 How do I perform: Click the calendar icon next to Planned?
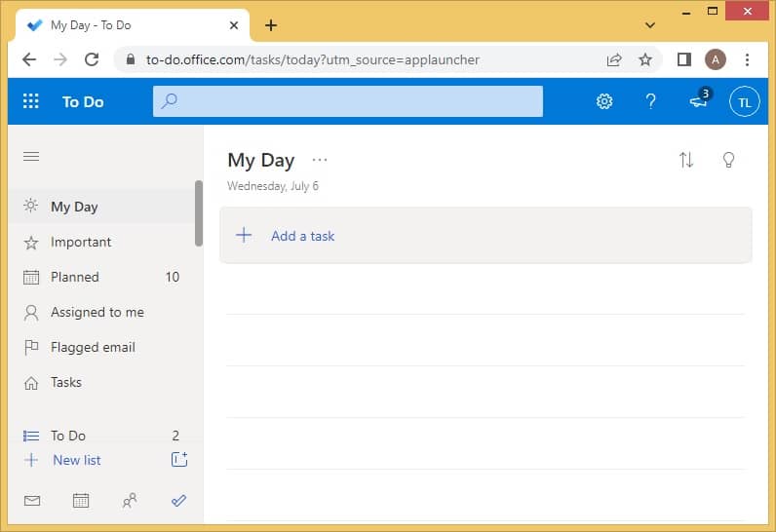click(x=31, y=278)
